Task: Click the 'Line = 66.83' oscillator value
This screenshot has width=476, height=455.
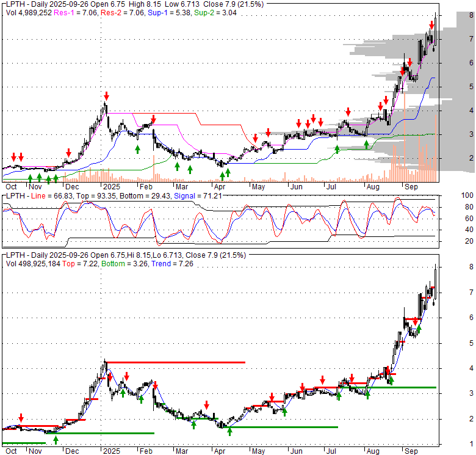Action: click(x=52, y=196)
